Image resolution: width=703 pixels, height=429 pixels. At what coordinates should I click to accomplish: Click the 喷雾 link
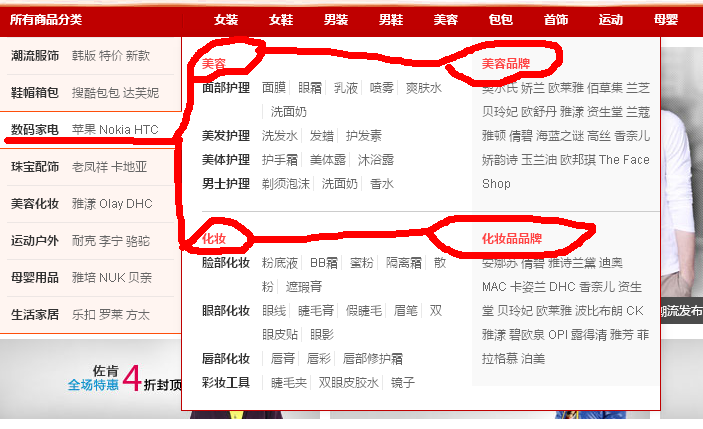point(382,88)
